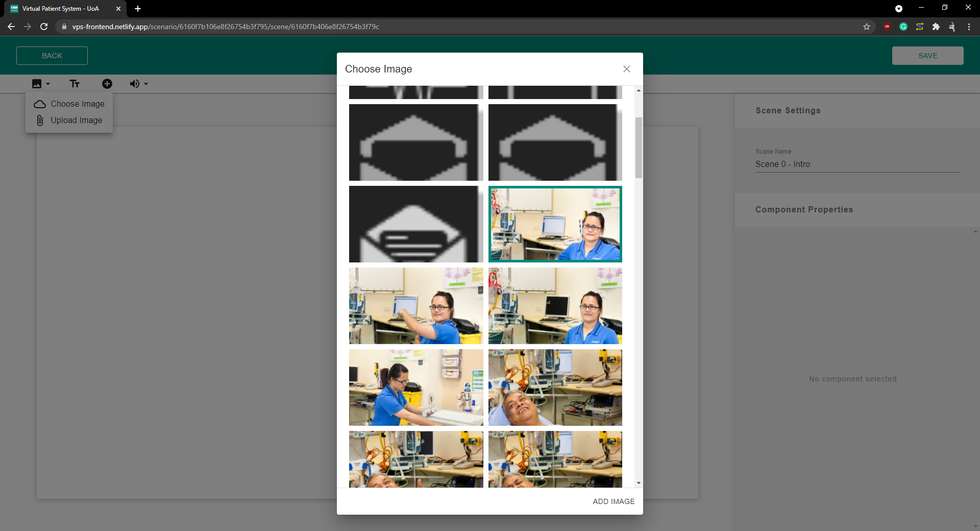This screenshot has height=531, width=980.
Task: Expand the audio tool dropdown arrow
Action: coord(144,84)
